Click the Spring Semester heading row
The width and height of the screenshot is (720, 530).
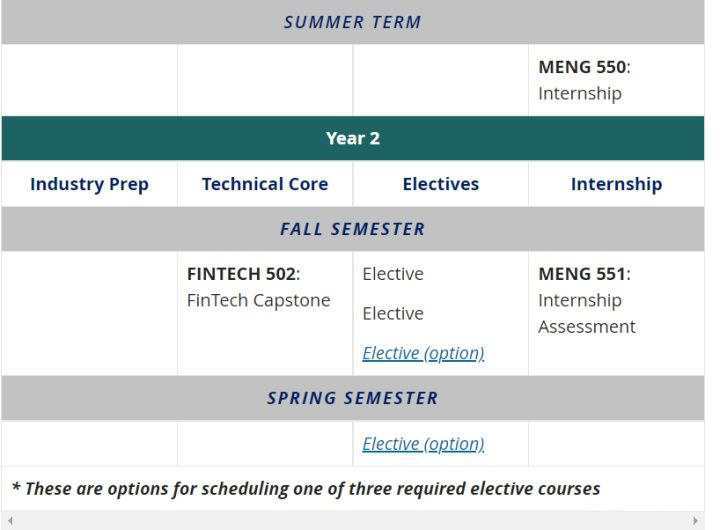[352, 398]
